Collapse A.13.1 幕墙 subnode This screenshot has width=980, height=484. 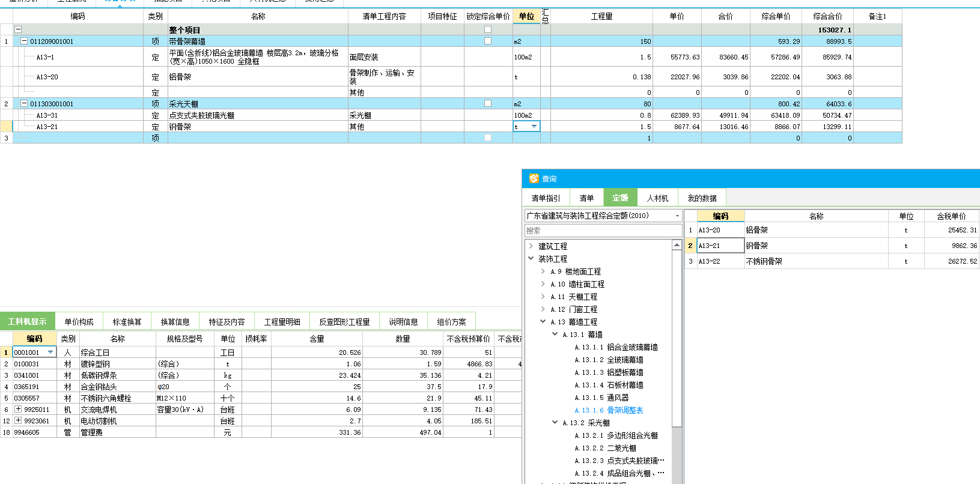[555, 334]
